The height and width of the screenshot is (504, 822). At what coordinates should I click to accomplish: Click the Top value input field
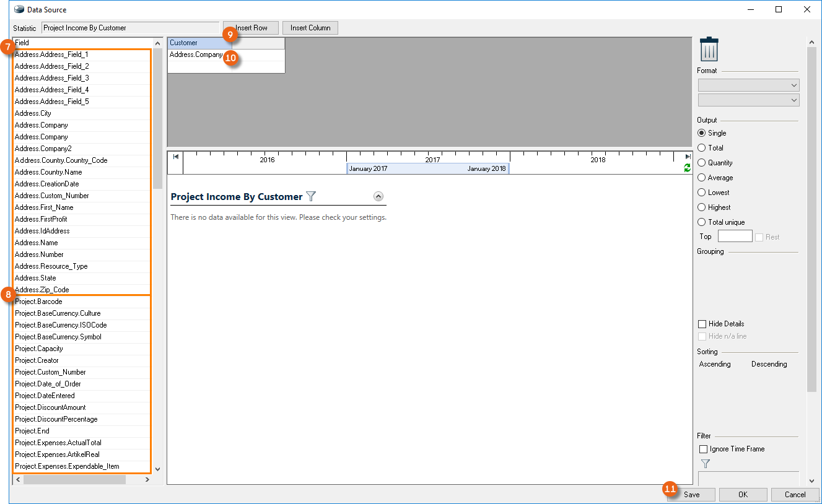735,237
